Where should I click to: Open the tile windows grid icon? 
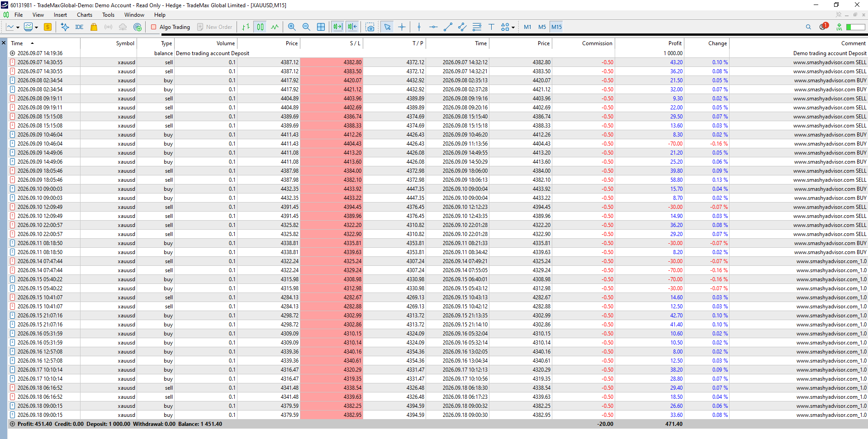[x=321, y=27]
